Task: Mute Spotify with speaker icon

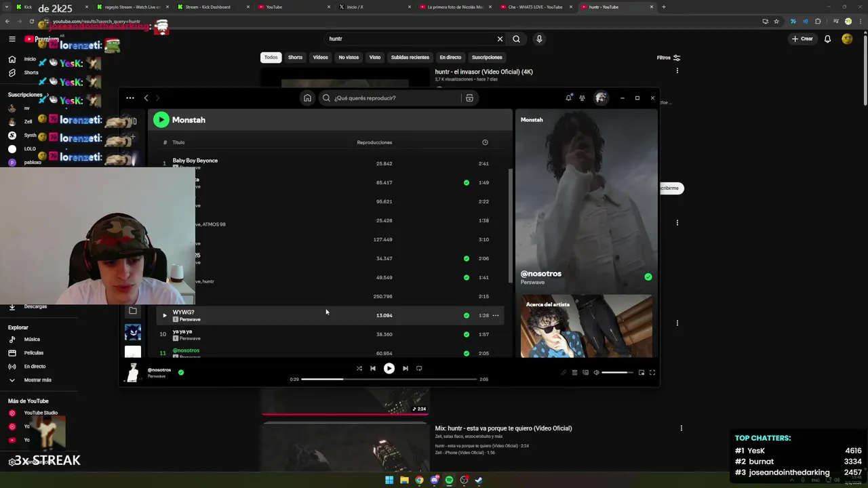Action: tap(596, 373)
